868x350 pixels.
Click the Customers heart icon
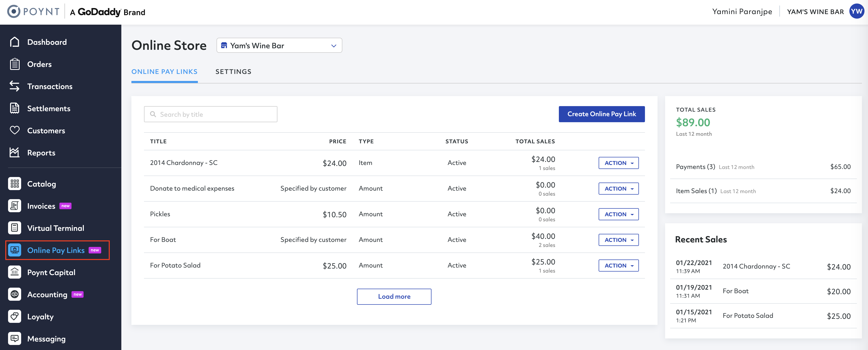pyautogui.click(x=15, y=130)
